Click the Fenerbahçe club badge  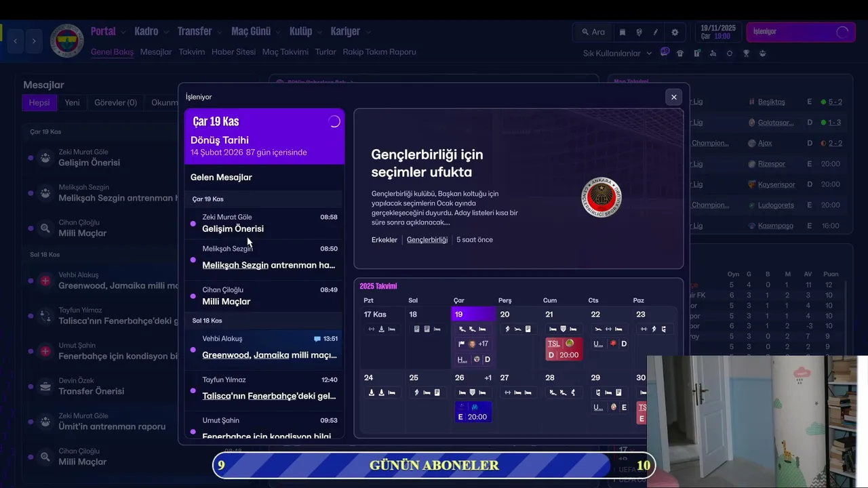[66, 41]
